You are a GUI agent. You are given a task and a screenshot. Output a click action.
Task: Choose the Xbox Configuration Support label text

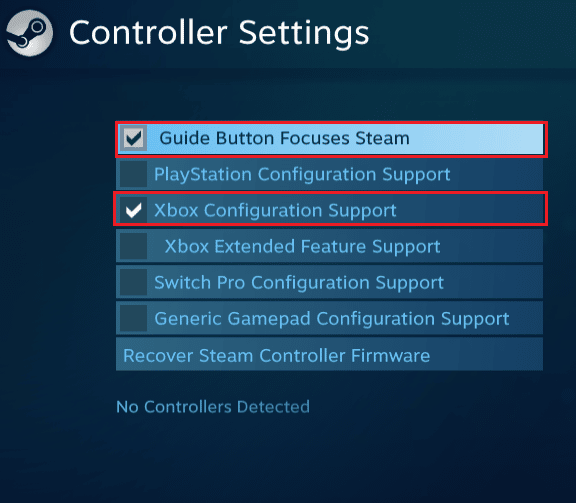(x=275, y=211)
